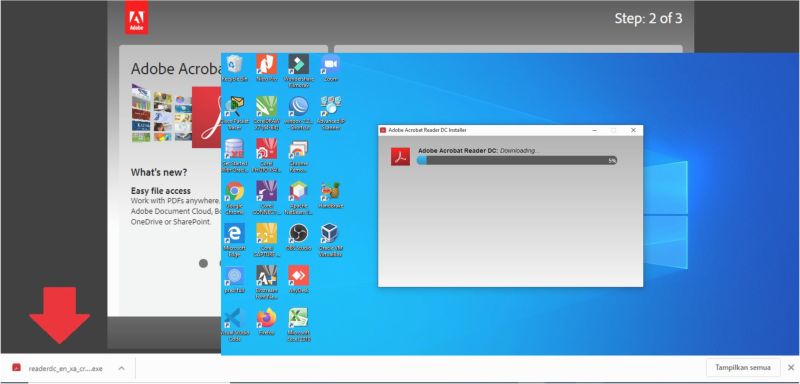Screen dimensions: 800x384
Task: Click the Adobe Reader download progress bar
Action: [x=517, y=160]
